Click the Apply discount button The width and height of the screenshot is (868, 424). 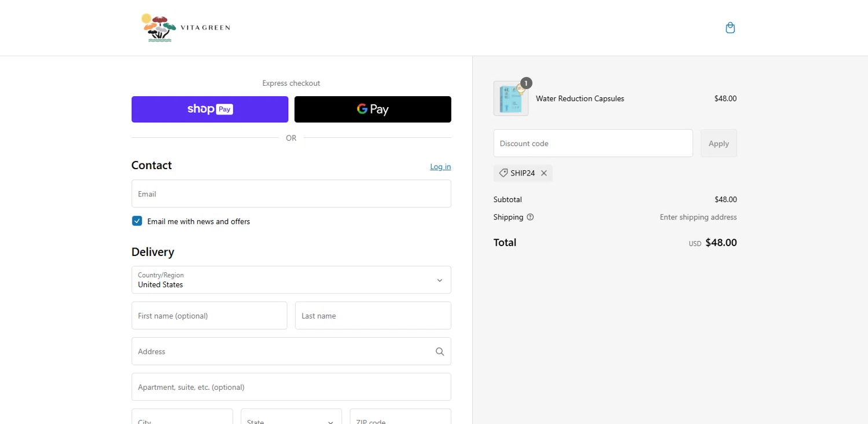click(719, 144)
